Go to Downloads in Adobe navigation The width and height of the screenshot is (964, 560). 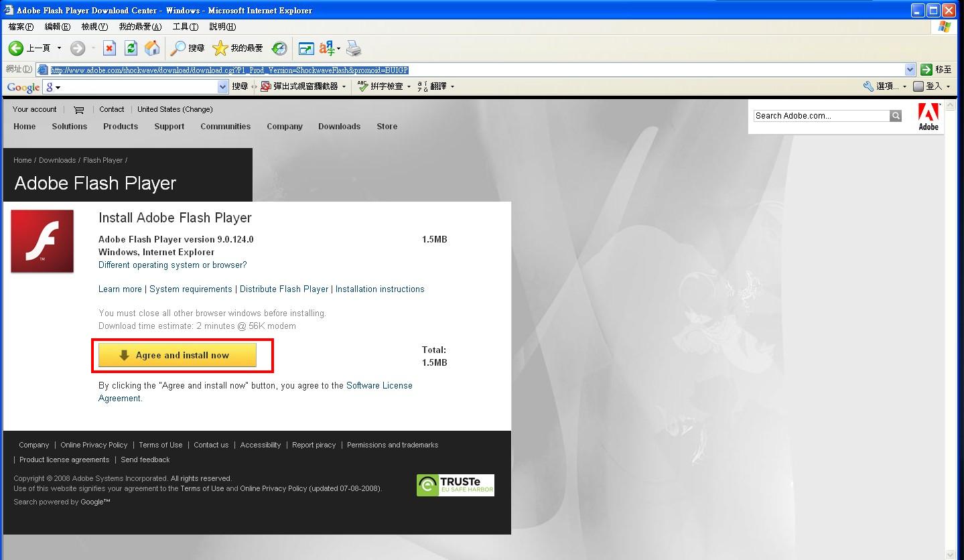(339, 127)
